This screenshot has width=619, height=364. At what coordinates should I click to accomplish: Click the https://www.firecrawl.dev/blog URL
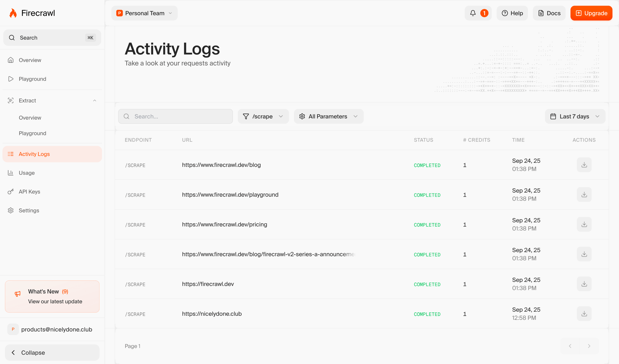pos(221,165)
